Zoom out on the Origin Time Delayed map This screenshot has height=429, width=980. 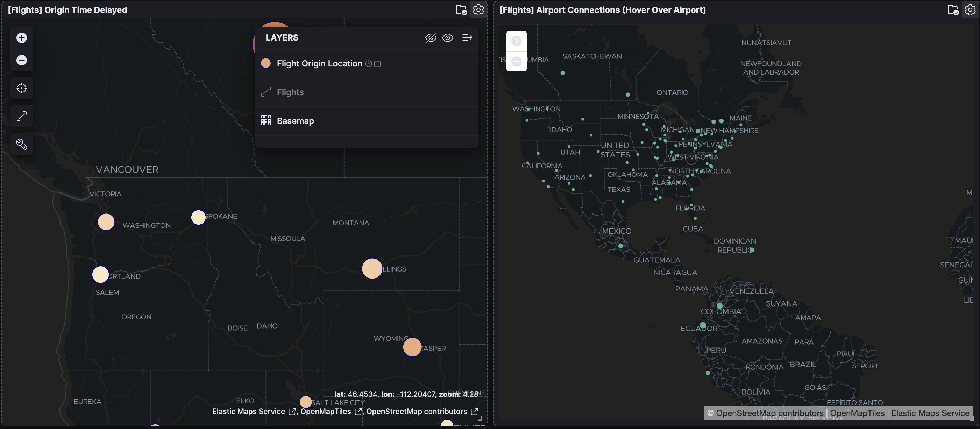tap(22, 60)
